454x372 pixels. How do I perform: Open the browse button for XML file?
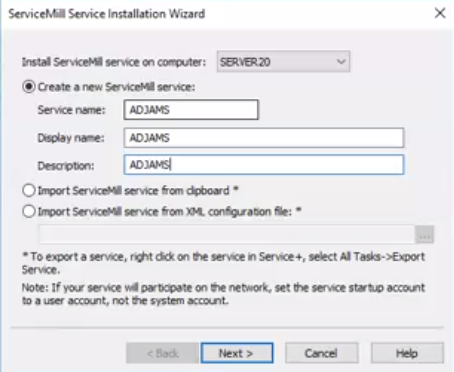pyautogui.click(x=424, y=235)
